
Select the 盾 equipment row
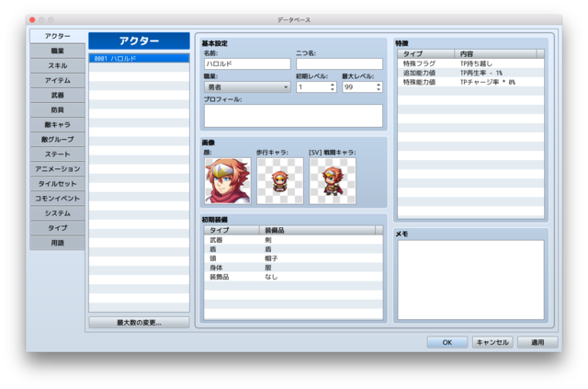coord(294,249)
